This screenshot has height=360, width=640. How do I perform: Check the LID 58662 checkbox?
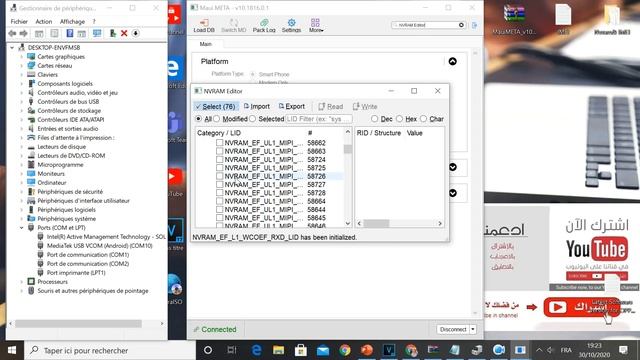pyautogui.click(x=219, y=142)
